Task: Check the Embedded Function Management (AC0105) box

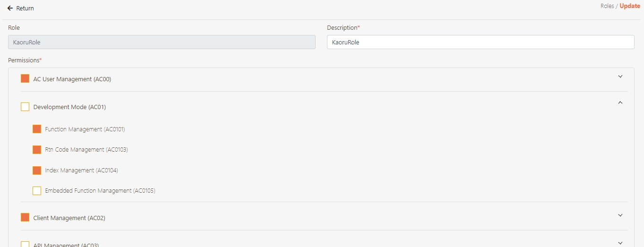Action: tap(37, 191)
